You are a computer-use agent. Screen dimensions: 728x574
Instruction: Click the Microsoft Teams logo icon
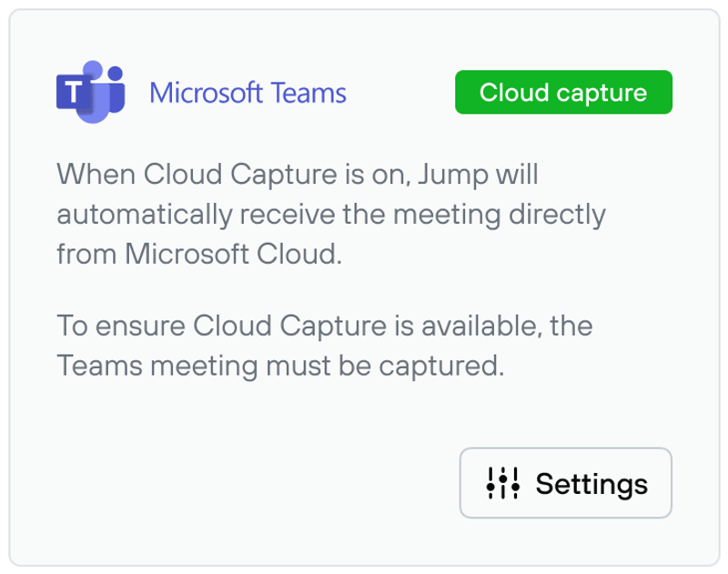pos(90,92)
